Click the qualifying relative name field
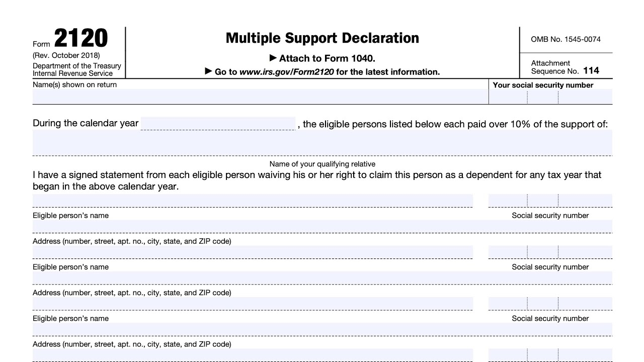Image resolution: width=644 pixels, height=362 pixels. [x=322, y=143]
